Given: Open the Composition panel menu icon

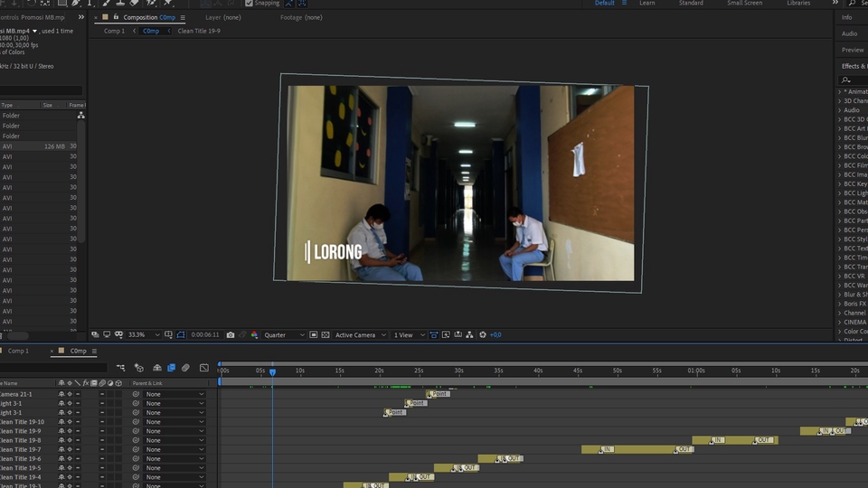Looking at the screenshot, I should coord(183,18).
